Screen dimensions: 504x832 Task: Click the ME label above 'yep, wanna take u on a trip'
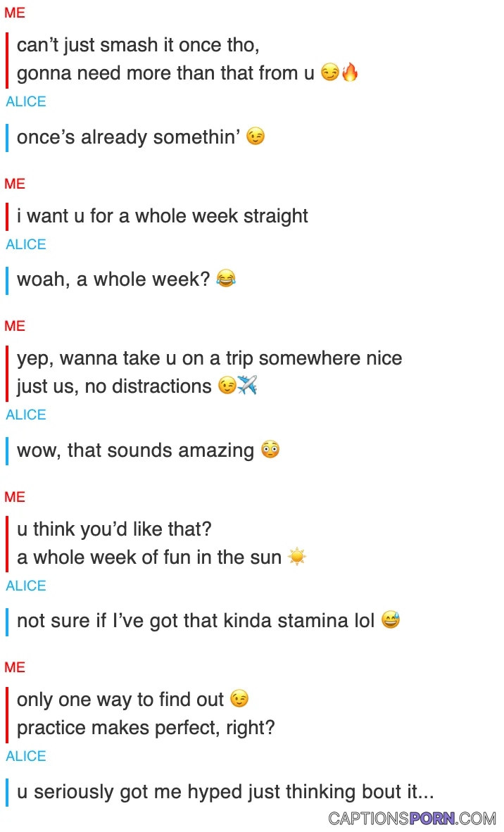15,326
